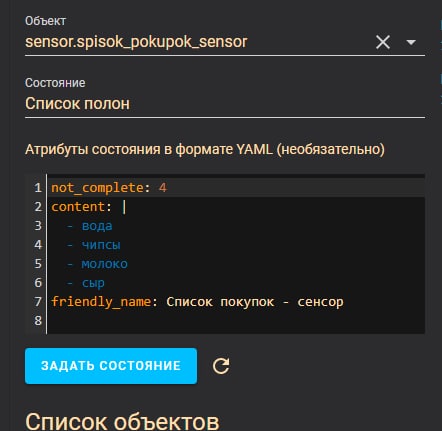Image resolution: width=442 pixels, height=431 pixels.
Task: Click the 'Атрибуты состояния в формате YAML' label
Action: (205, 149)
